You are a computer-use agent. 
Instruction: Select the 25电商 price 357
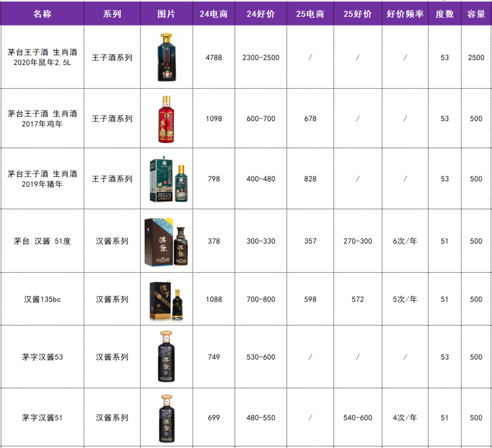coord(310,241)
